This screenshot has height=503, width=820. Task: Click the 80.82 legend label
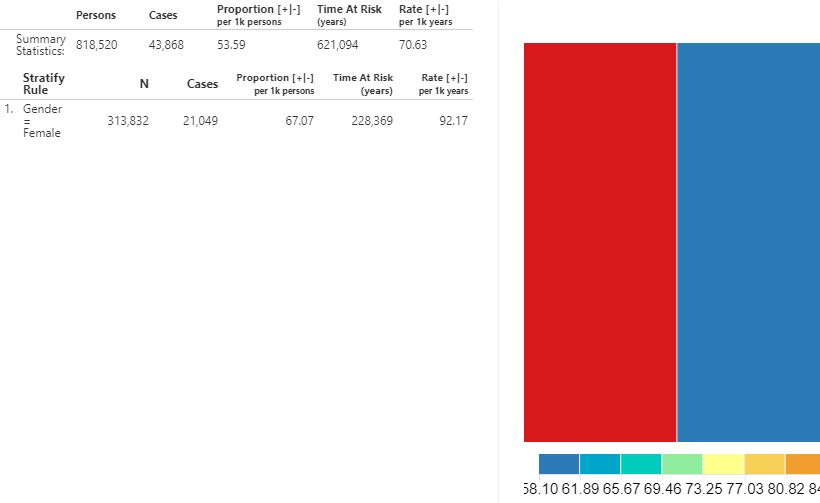pyautogui.click(x=786, y=489)
